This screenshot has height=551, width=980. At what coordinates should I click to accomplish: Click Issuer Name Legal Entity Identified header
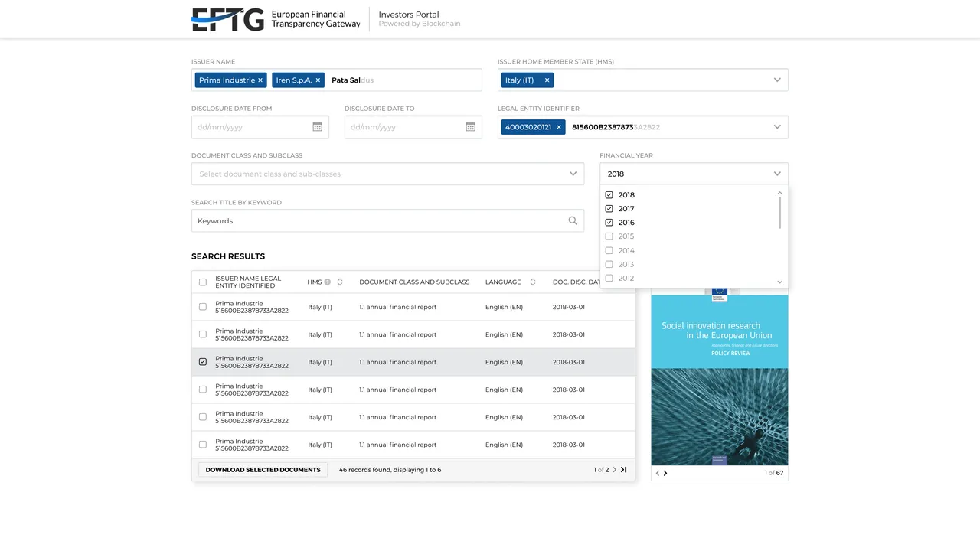(248, 282)
